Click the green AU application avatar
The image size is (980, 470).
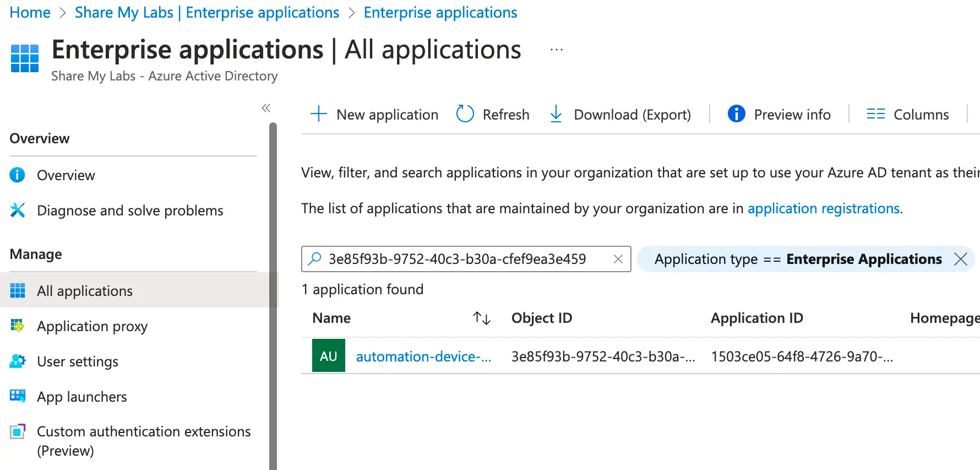coord(328,356)
